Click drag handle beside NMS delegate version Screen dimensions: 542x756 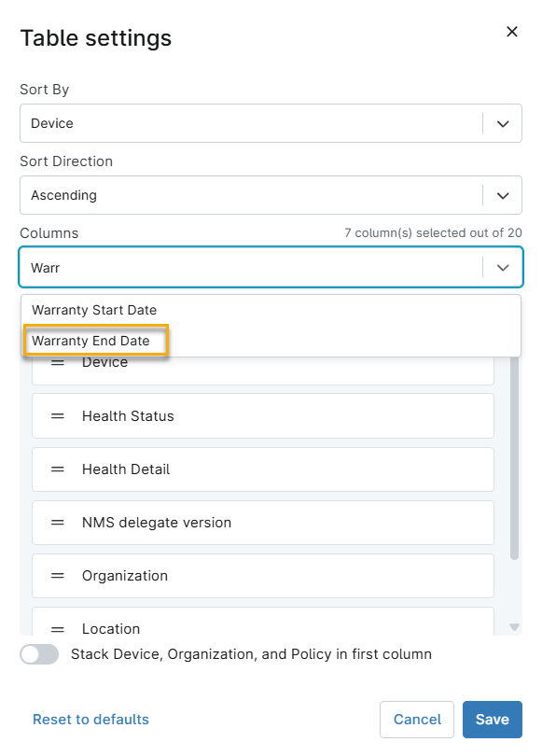coord(58,522)
